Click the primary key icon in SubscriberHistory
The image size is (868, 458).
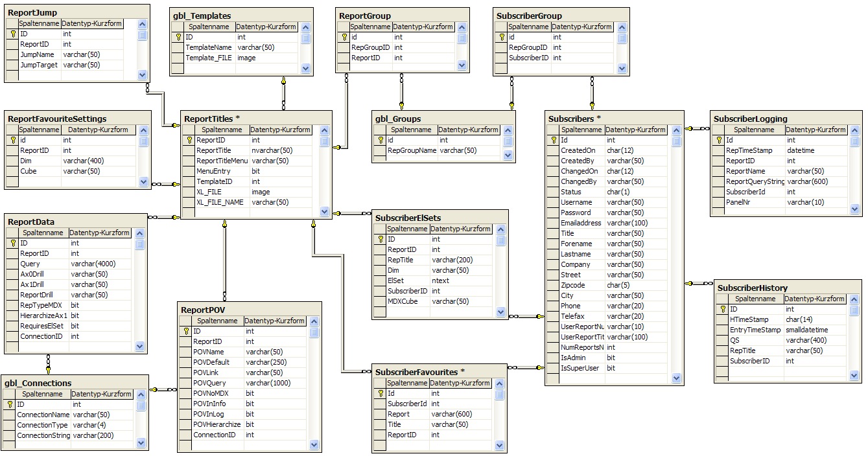click(723, 309)
